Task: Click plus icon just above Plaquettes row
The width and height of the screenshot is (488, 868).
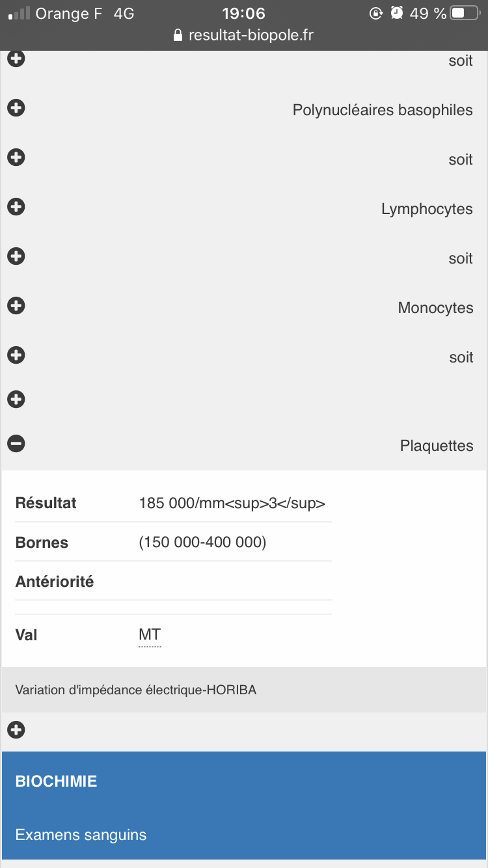Action: point(16,400)
